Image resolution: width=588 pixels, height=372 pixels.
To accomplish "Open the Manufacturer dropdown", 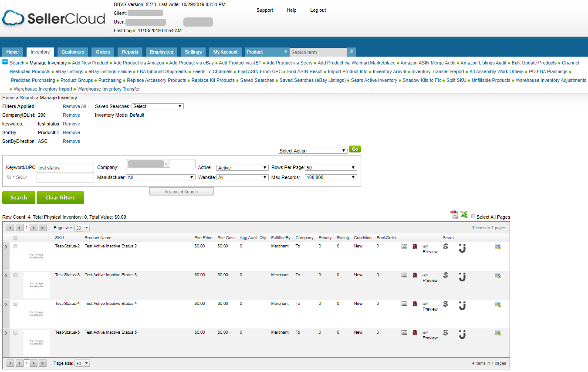I will 160,177.
